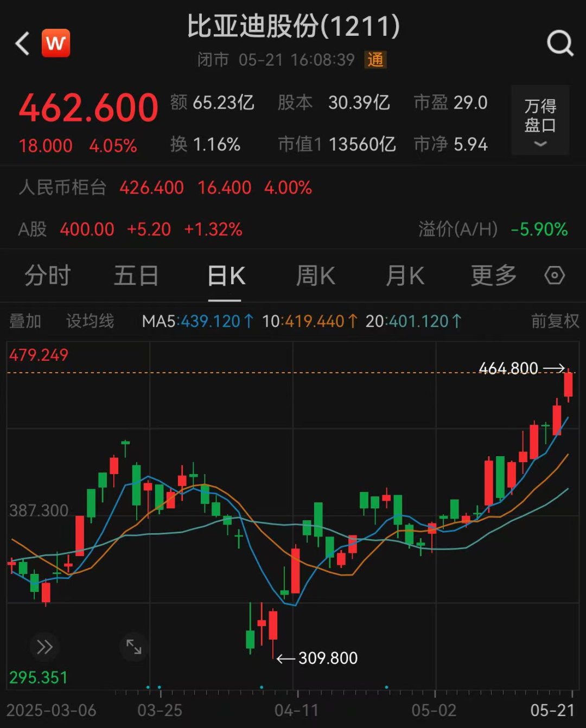Tap the 市盈 29.0 value

(450, 103)
